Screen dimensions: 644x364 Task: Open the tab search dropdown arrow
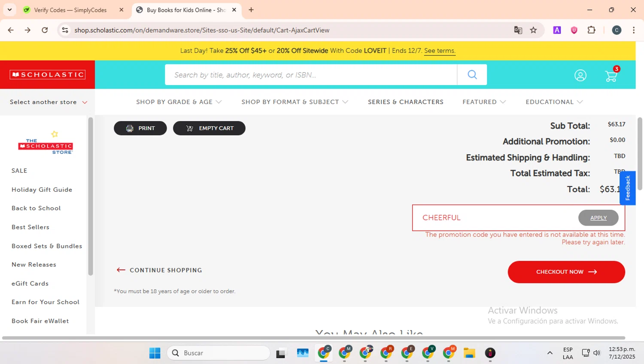tap(9, 9)
